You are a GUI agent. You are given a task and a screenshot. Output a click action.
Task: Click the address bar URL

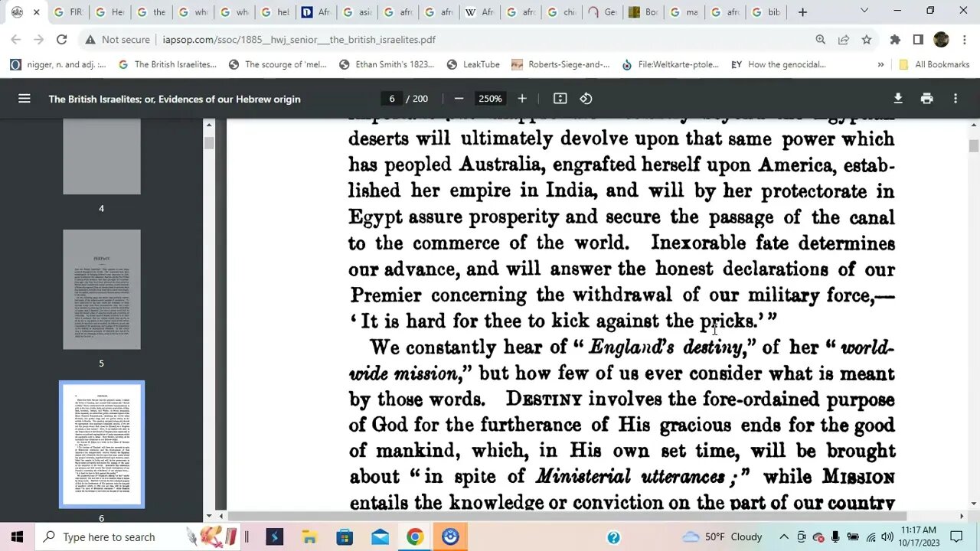(x=299, y=39)
